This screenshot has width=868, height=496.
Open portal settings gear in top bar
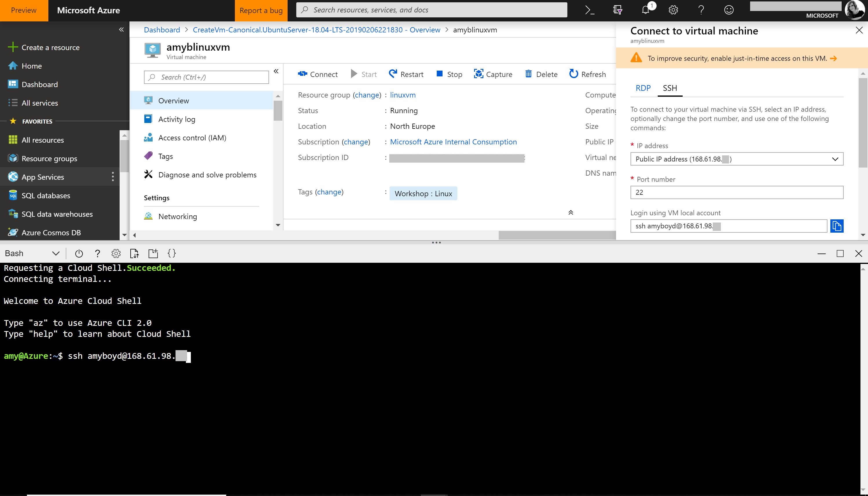point(673,10)
